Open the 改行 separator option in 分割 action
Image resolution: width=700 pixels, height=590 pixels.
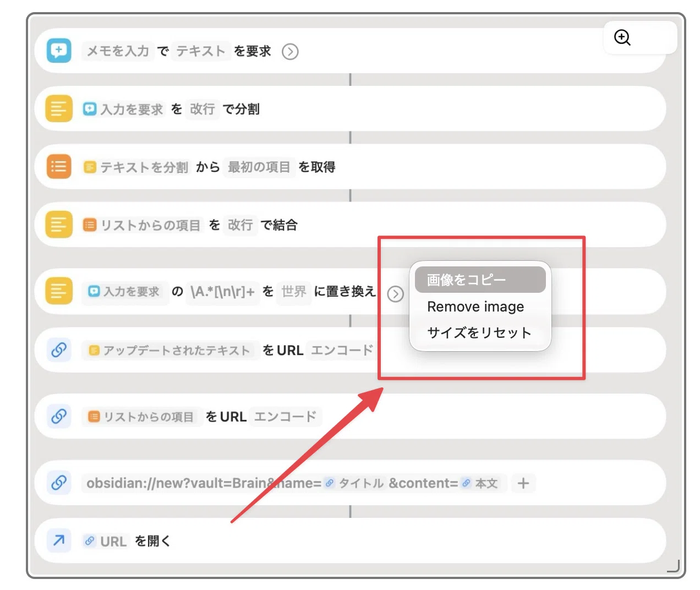tap(202, 109)
